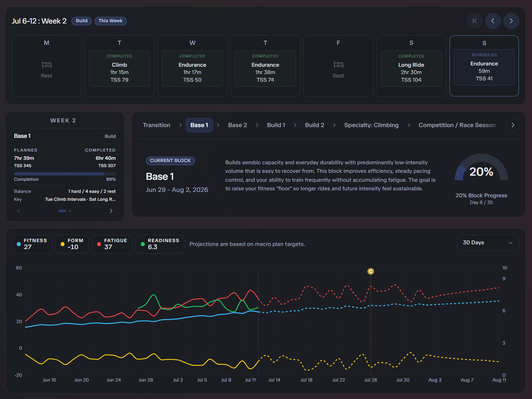Select the Build 1 phase tab

276,125
